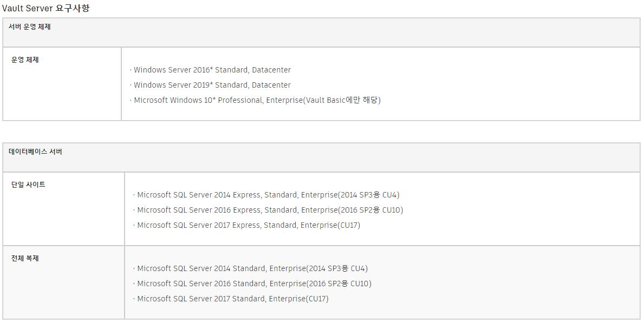Click the '전체 복제' row label

tap(25, 259)
